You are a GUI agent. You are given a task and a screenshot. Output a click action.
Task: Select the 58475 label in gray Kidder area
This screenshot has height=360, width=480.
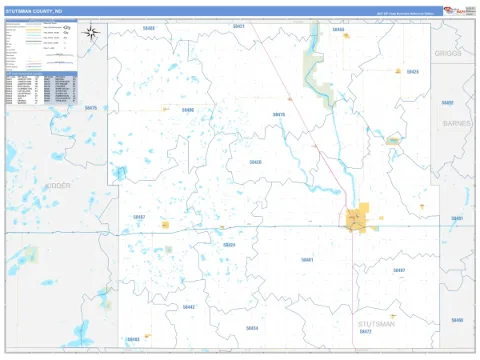click(91, 108)
